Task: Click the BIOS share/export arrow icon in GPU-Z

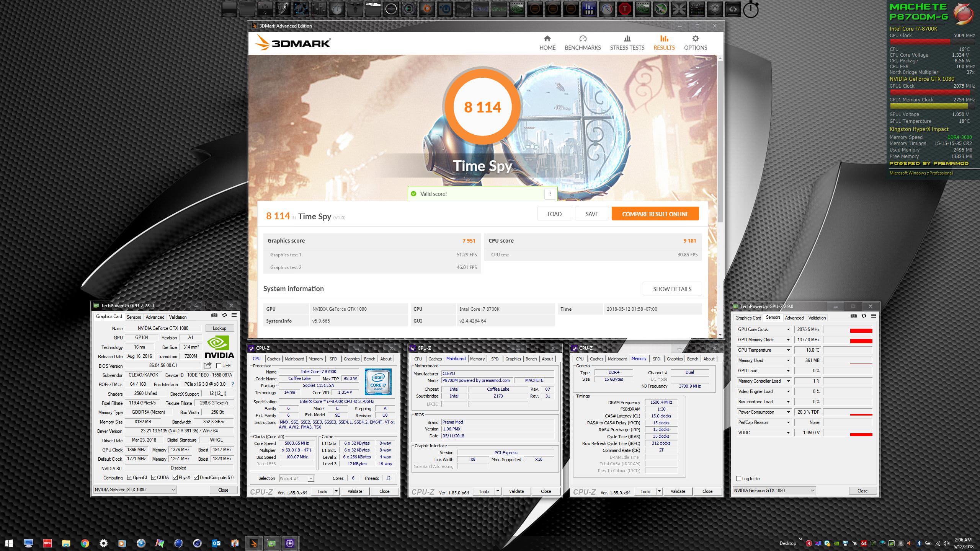Action: click(x=208, y=365)
